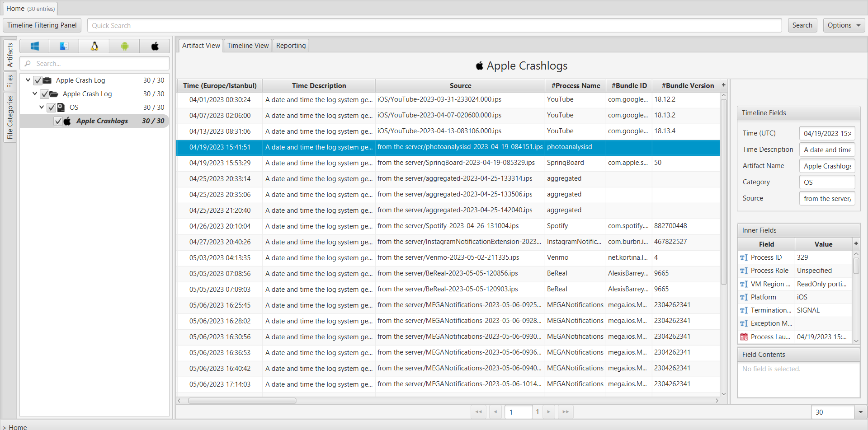
Task: Collapse the OS tree node
Action: coord(42,107)
